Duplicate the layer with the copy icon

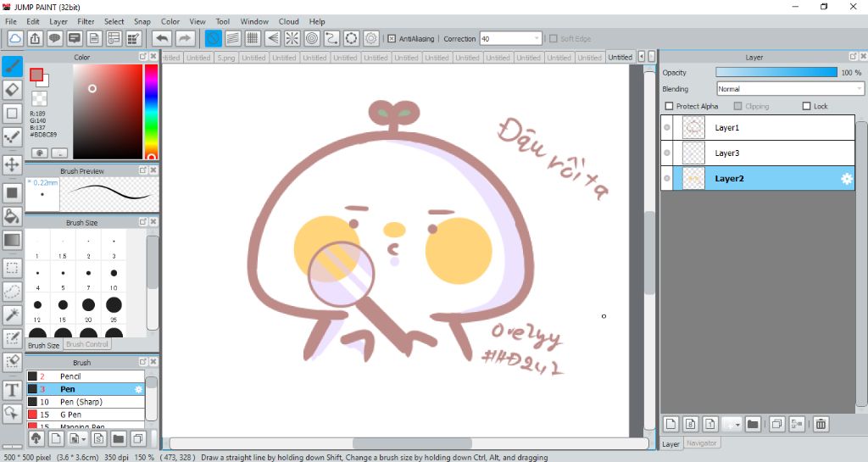pos(777,425)
